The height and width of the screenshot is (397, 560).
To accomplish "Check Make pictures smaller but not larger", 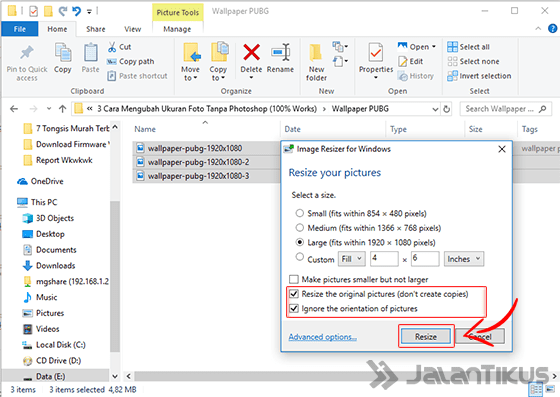I will 294,279.
